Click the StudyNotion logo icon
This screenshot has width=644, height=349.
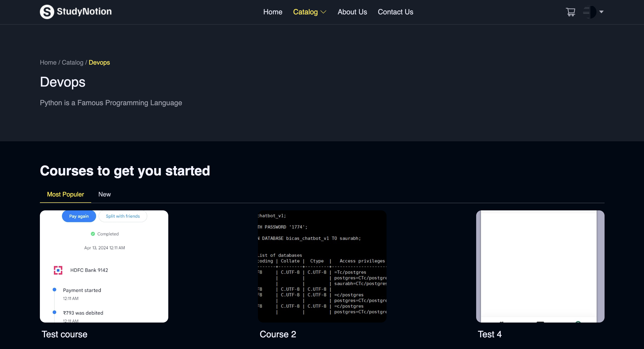click(x=47, y=12)
